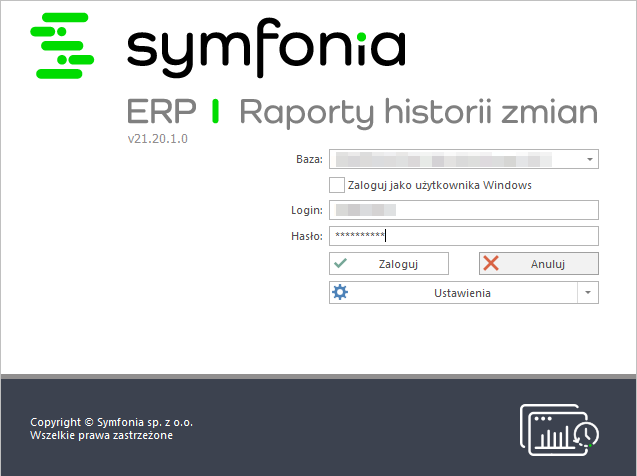
Task: Expand the Ustawienia dropdown arrow
Action: pyautogui.click(x=588, y=292)
